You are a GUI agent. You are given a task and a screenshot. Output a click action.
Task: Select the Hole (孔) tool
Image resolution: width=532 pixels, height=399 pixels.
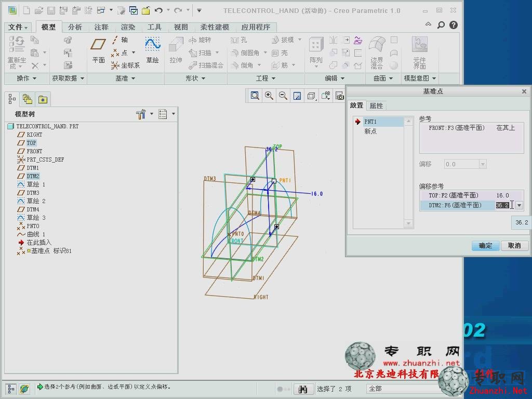[x=239, y=40]
